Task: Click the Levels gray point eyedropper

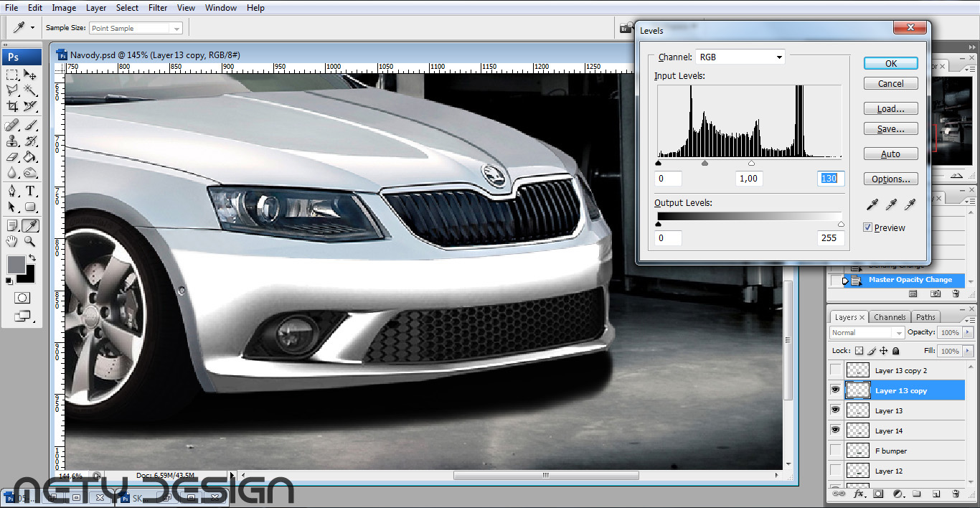Action: 891,205
